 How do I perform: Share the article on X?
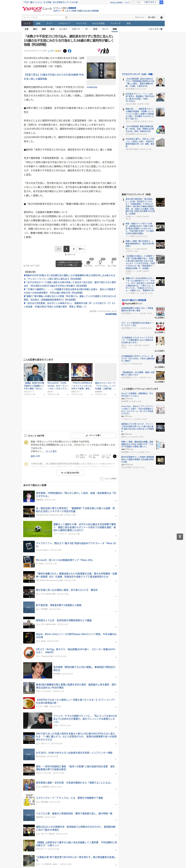(64, 51)
